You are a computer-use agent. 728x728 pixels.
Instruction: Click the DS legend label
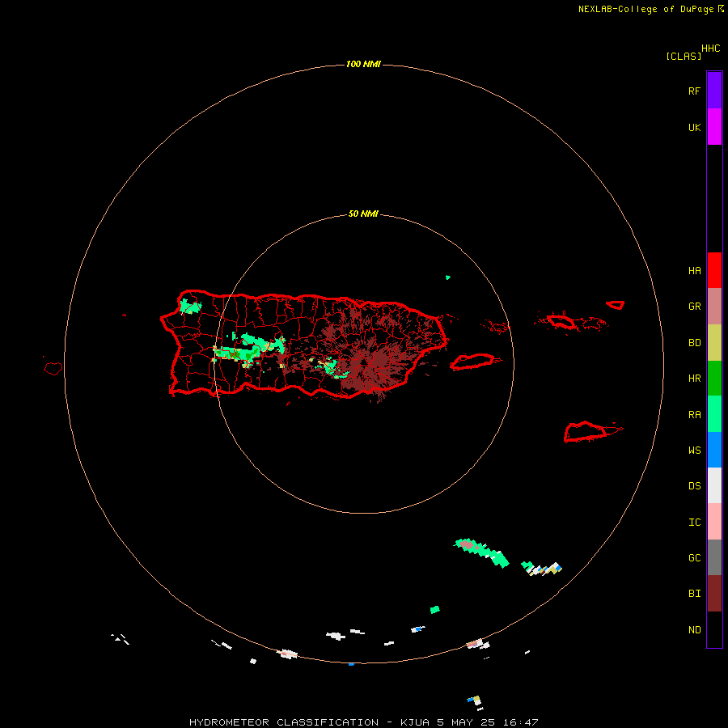(x=694, y=486)
